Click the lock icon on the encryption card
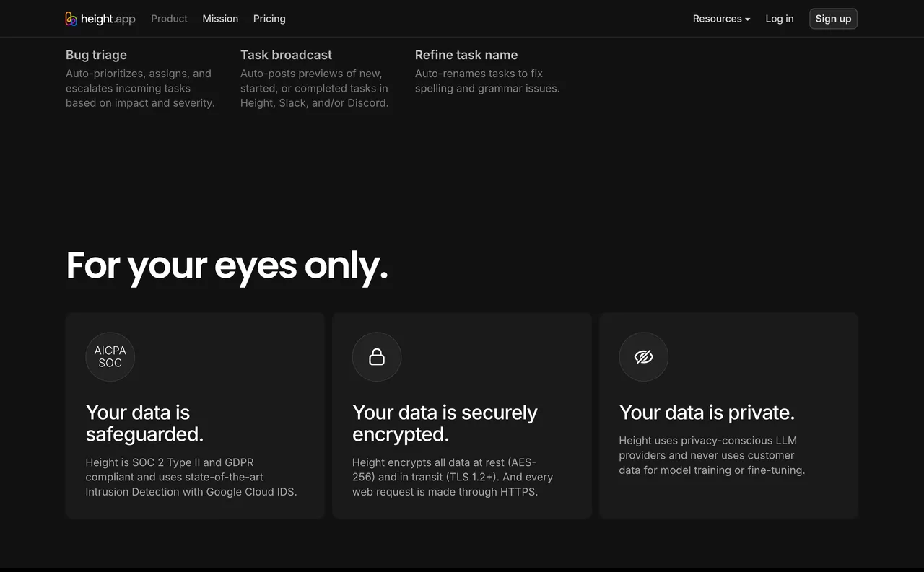Image resolution: width=924 pixels, height=572 pixels. click(377, 356)
